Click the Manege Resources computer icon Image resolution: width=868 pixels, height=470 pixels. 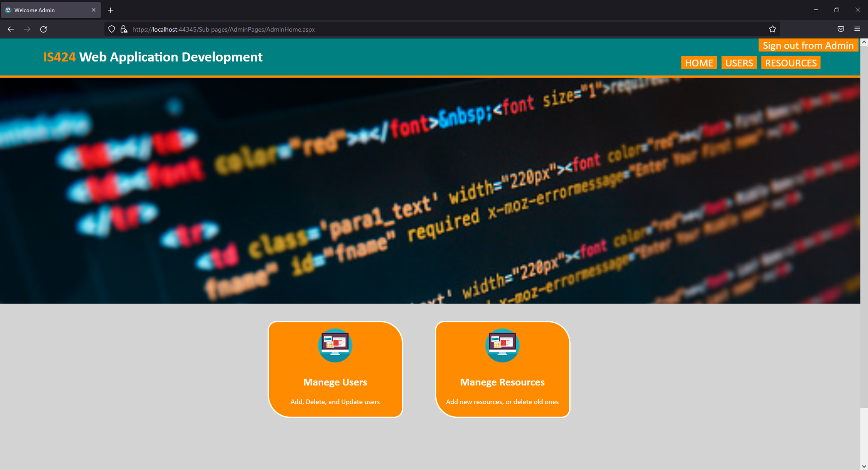pos(502,345)
